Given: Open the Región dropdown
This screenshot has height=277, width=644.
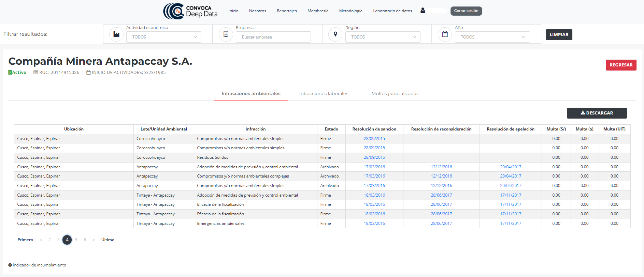Looking at the screenshot, I should [x=383, y=37].
